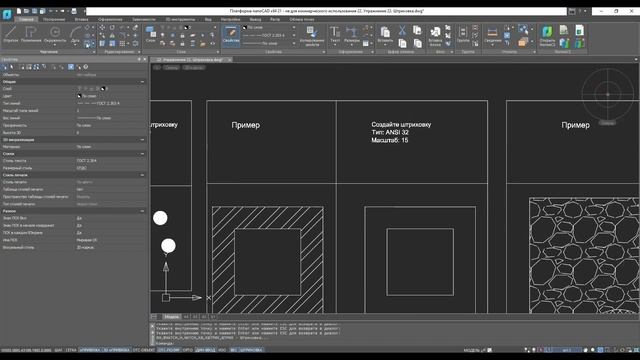Toggle 3D оПРИВЯЗКА in status bar

pos(116,350)
